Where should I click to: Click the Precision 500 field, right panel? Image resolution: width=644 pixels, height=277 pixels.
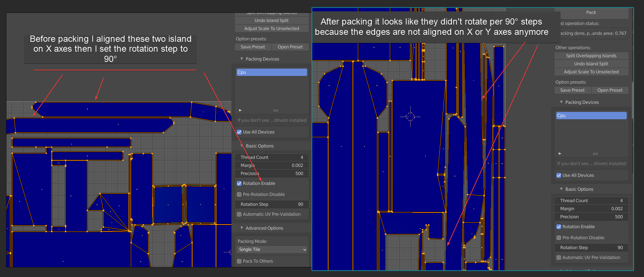pyautogui.click(x=591, y=217)
